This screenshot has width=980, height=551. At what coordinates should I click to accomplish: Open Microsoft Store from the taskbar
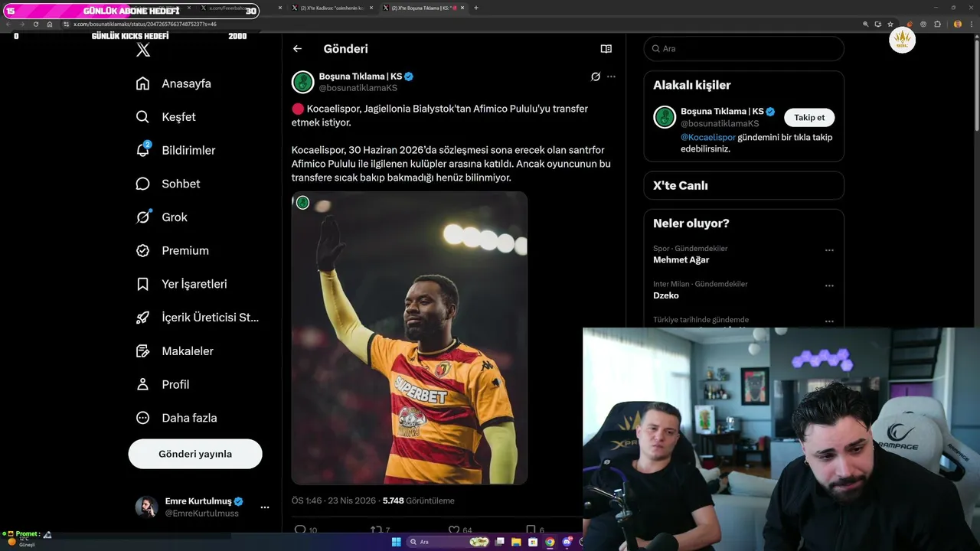point(533,542)
